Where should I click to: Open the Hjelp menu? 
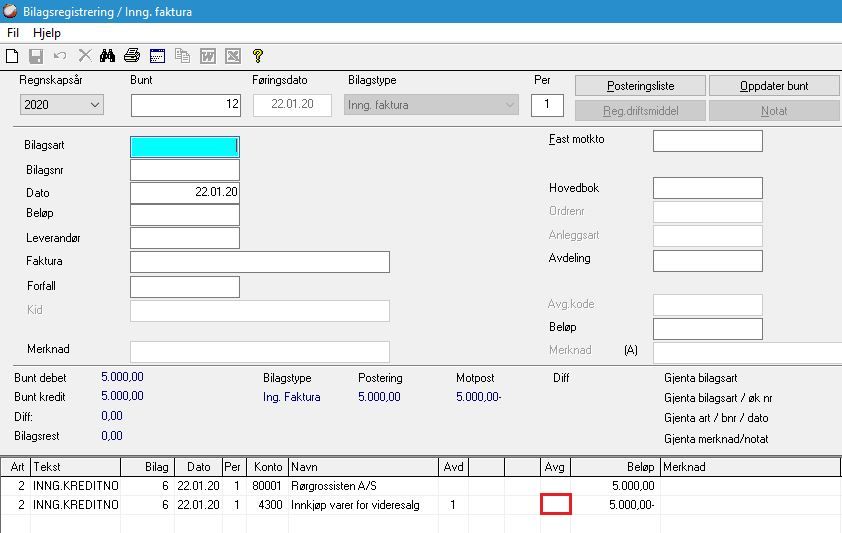(x=47, y=33)
